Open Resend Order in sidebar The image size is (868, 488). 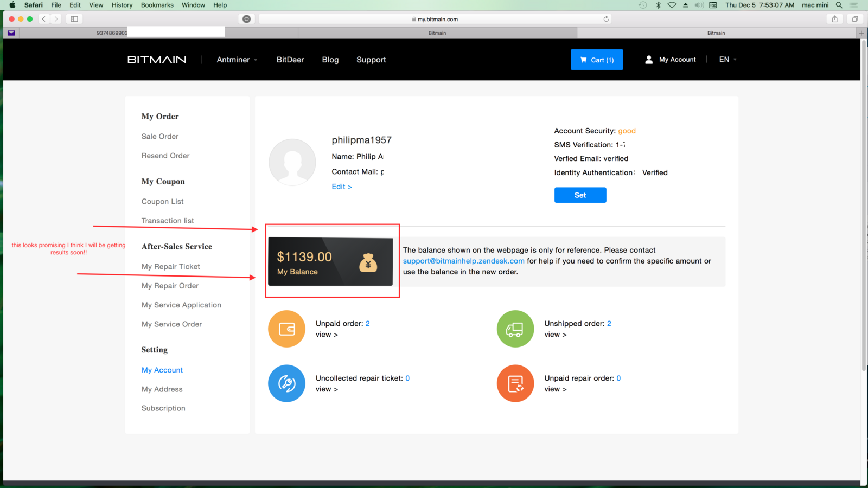click(165, 156)
